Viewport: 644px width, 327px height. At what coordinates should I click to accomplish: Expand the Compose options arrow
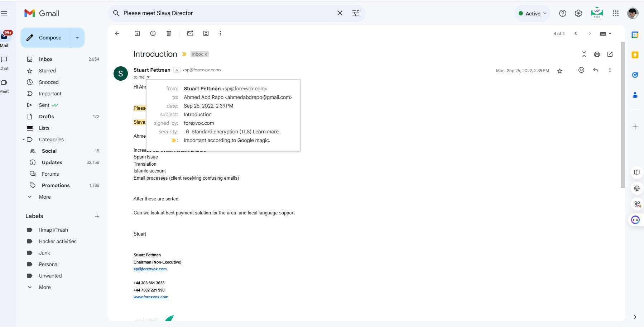click(x=77, y=38)
